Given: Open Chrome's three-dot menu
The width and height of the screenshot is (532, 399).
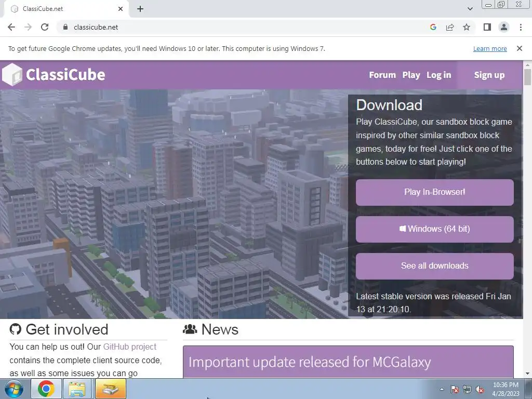Looking at the screenshot, I should [521, 27].
